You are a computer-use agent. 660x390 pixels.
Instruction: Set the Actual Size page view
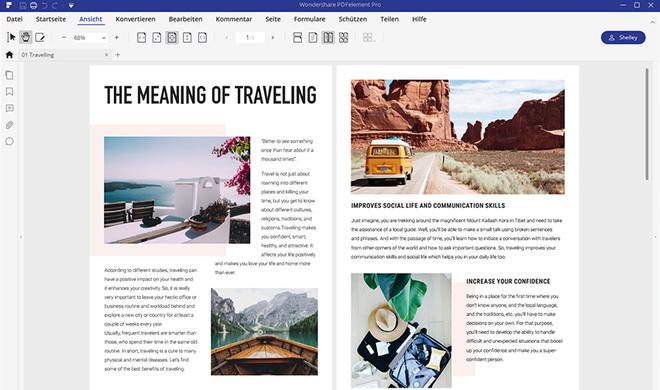tap(157, 37)
